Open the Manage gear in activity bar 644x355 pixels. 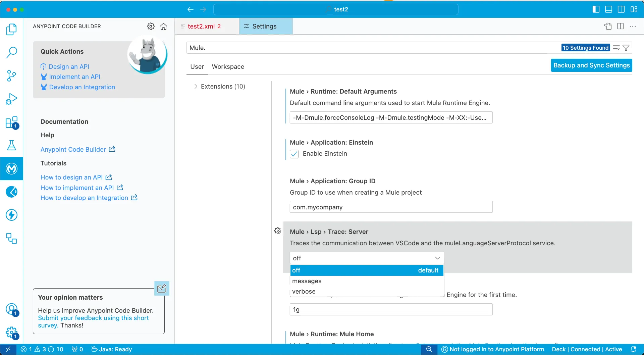pos(11,333)
